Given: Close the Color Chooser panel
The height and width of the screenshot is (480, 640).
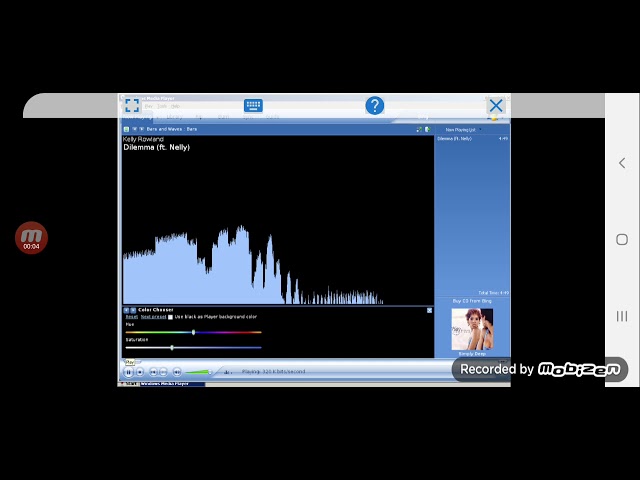Looking at the screenshot, I should click(429, 311).
